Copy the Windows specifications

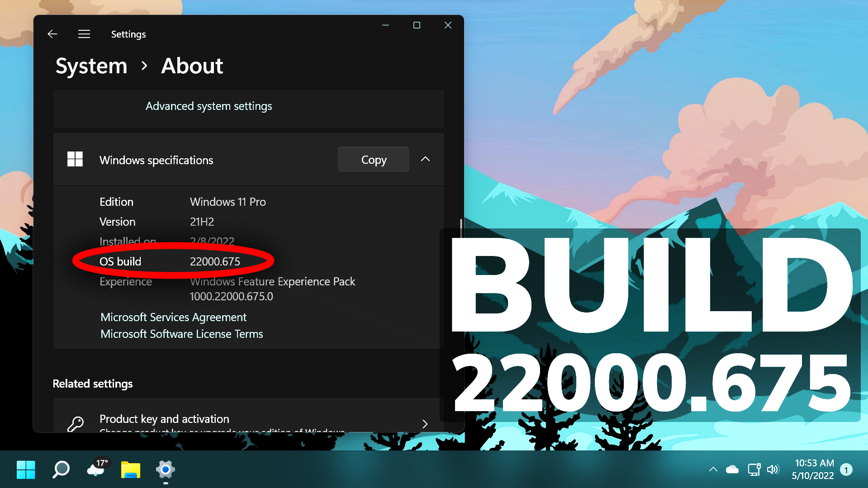tap(374, 159)
